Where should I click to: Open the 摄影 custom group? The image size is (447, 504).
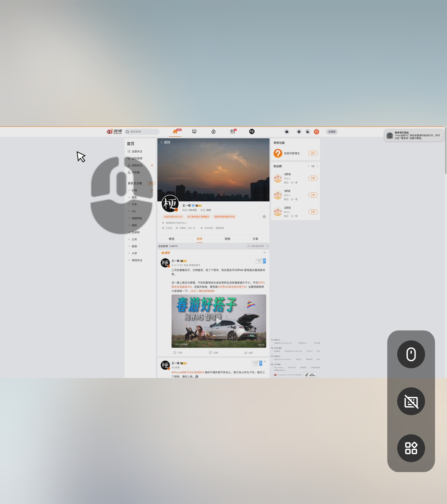pyautogui.click(x=134, y=197)
